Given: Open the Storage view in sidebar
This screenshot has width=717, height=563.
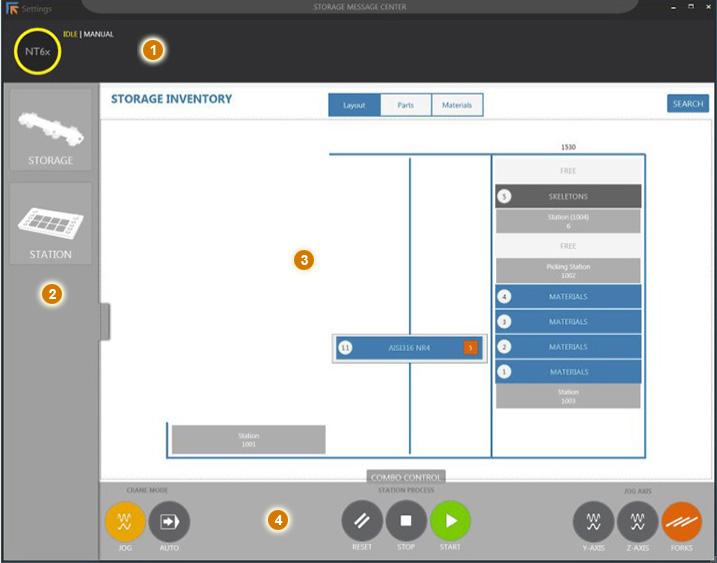Looking at the screenshot, I should point(50,130).
